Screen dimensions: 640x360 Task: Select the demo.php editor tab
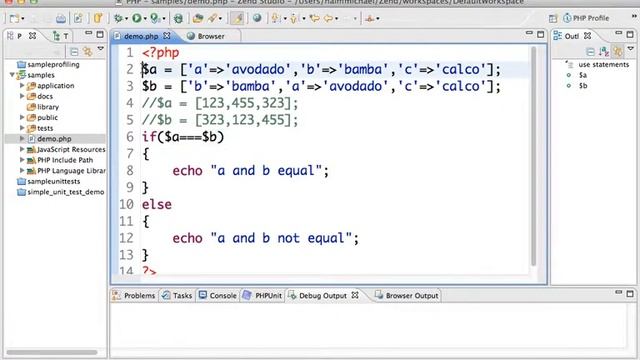click(x=141, y=36)
